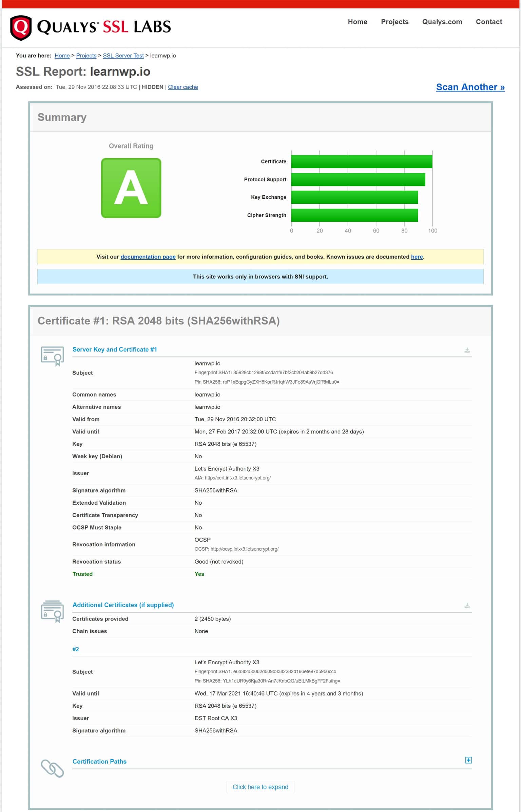This screenshot has height=812, width=521.
Task: Click 'Additional Certificates (if supplied)' heading
Action: 123,605
